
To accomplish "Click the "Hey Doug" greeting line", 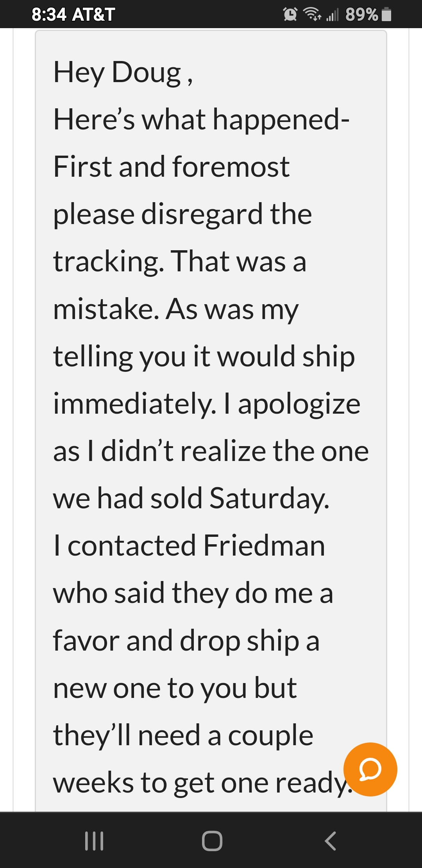I will 123,73.
